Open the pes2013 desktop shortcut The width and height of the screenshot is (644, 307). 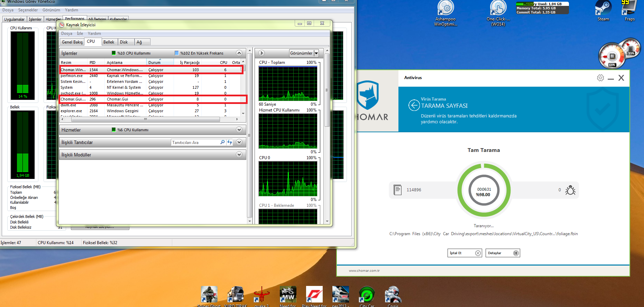click(341, 296)
